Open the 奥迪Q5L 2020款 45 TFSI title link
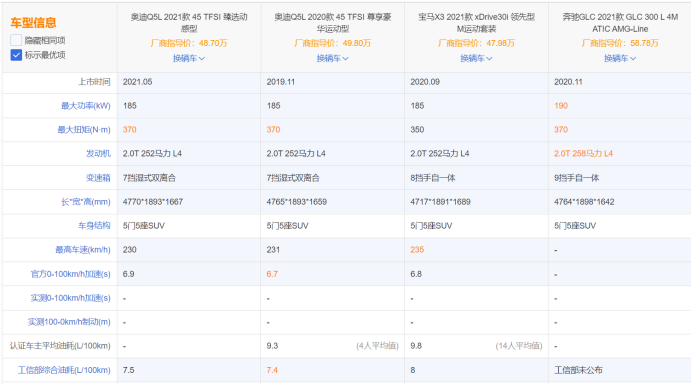Image resolution: width=691 pixels, height=385 pixels. [x=332, y=23]
